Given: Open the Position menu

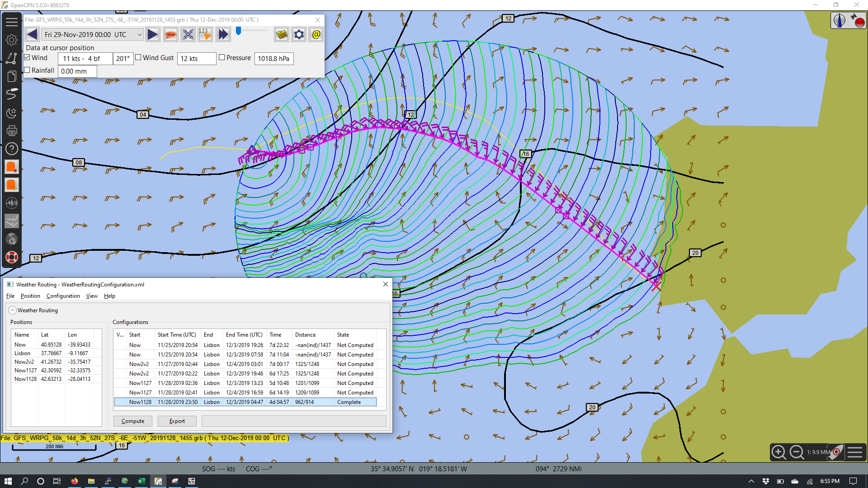Looking at the screenshot, I should tap(30, 296).
